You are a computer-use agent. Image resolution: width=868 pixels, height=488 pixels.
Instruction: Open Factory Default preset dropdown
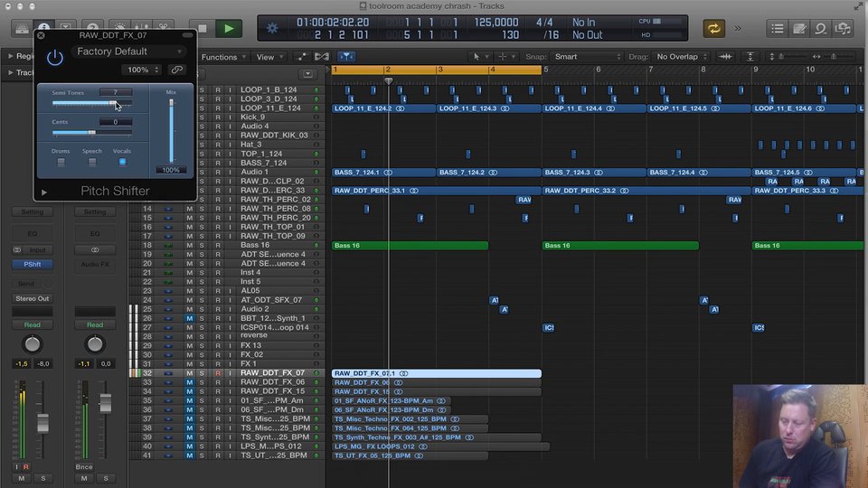(x=129, y=52)
